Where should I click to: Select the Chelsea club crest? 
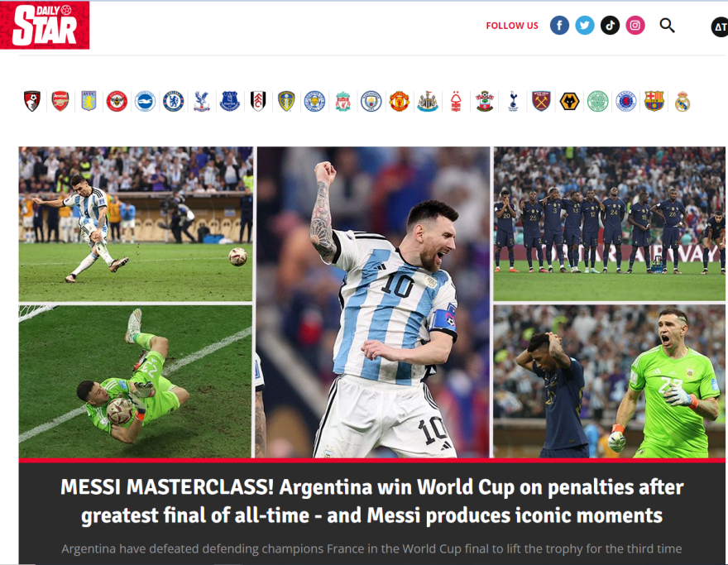(173, 101)
